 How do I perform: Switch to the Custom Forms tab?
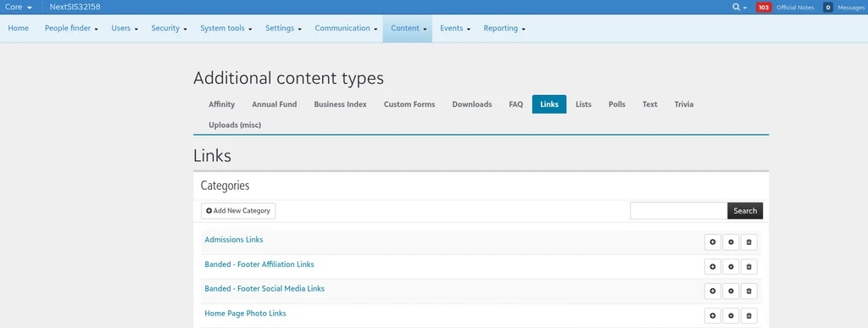(409, 104)
